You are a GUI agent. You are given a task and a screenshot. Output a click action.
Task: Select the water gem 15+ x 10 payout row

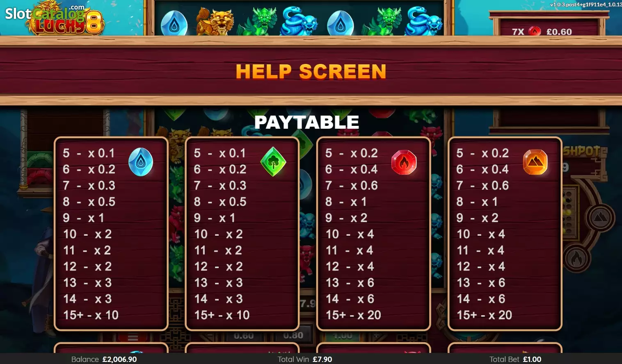click(x=91, y=315)
